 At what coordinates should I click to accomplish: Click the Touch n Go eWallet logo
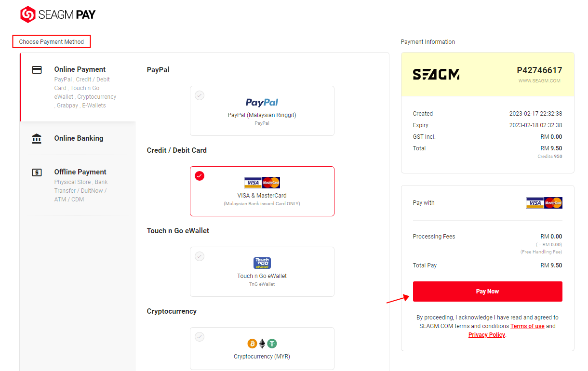coord(262,263)
